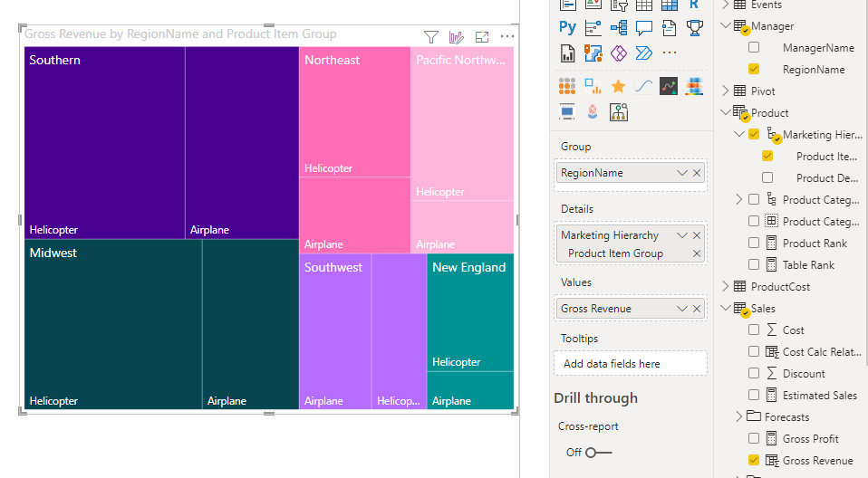Check the ManagerName field checkbox

[x=754, y=48]
